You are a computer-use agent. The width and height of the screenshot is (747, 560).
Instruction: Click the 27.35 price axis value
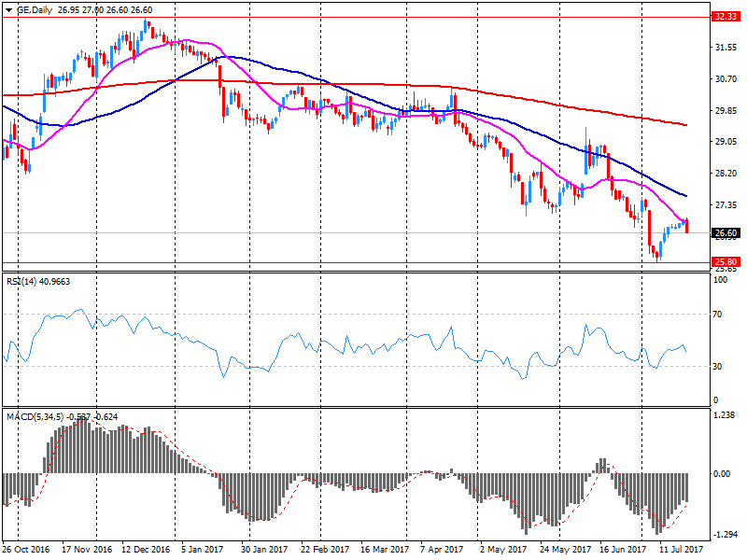[726, 205]
